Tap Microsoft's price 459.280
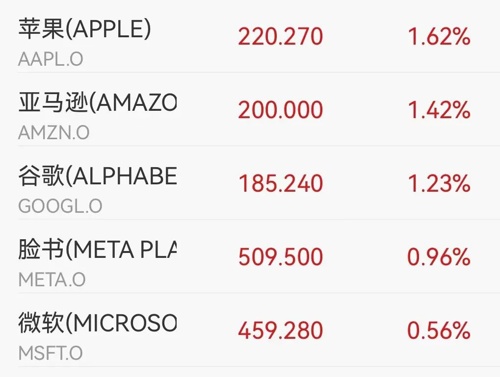This screenshot has width=500, height=377. [281, 331]
